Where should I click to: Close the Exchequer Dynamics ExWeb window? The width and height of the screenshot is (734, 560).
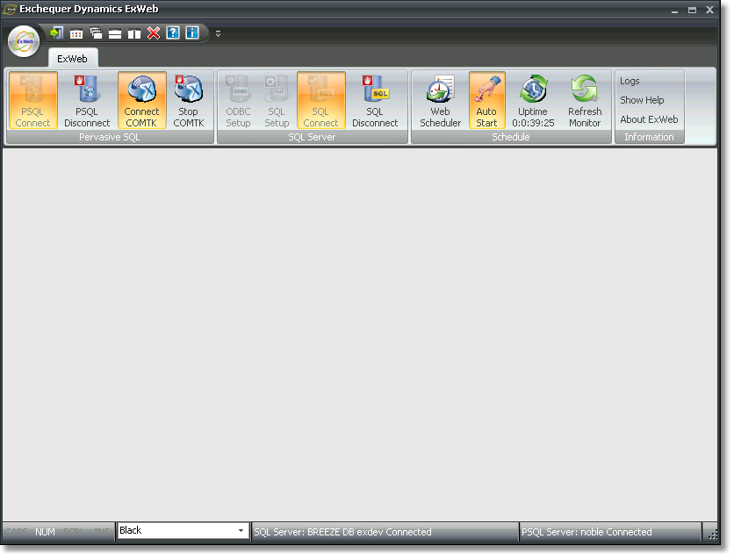[x=710, y=10]
